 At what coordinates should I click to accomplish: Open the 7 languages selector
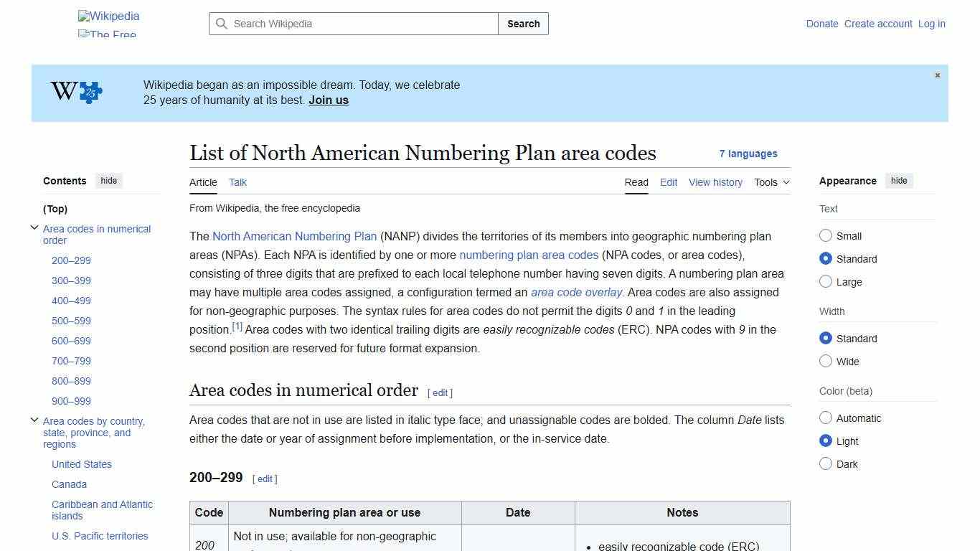748,154
